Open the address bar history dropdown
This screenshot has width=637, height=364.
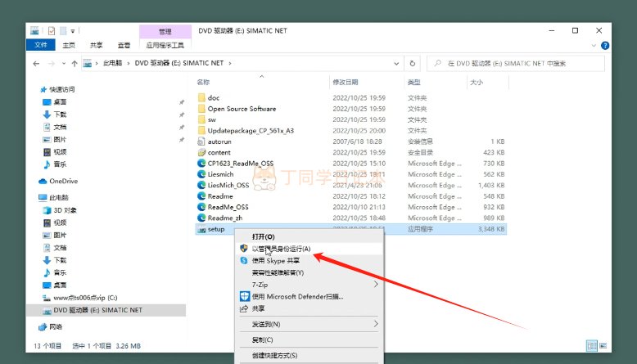pos(396,63)
